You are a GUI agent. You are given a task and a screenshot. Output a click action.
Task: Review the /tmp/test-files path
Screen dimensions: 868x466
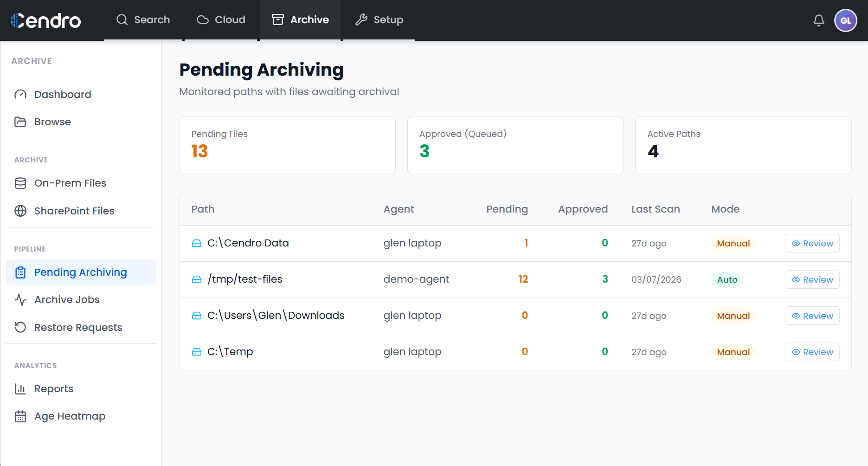pyautogui.click(x=812, y=279)
